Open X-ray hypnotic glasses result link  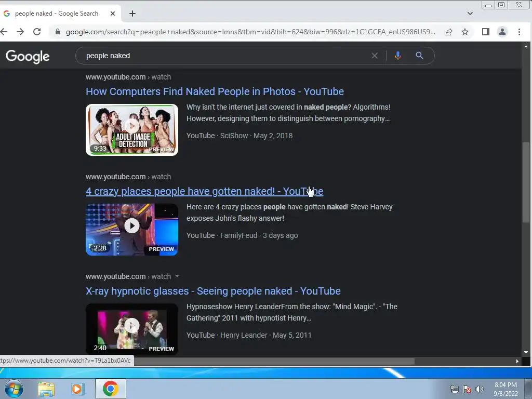[x=213, y=291]
